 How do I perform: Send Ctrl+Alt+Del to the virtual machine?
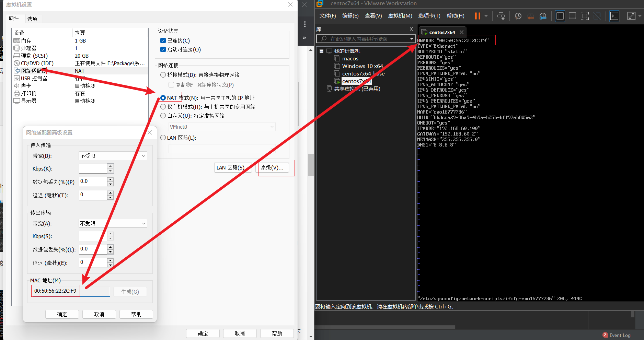(x=501, y=16)
